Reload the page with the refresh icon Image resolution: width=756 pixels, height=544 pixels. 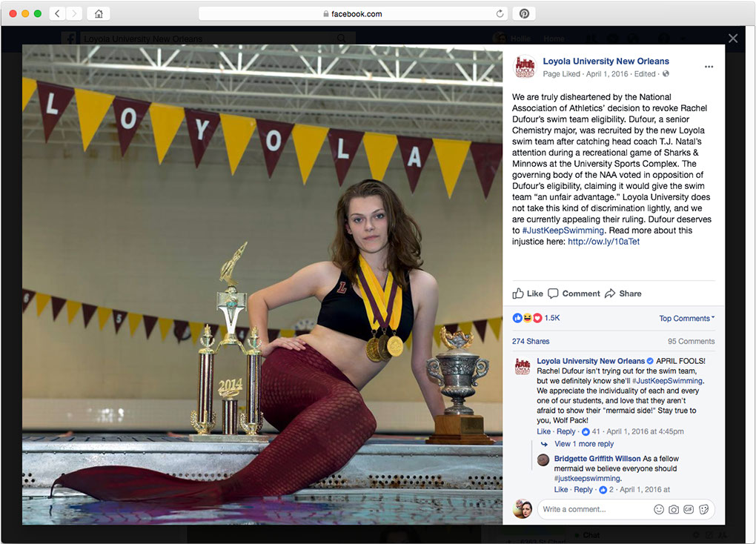click(500, 13)
